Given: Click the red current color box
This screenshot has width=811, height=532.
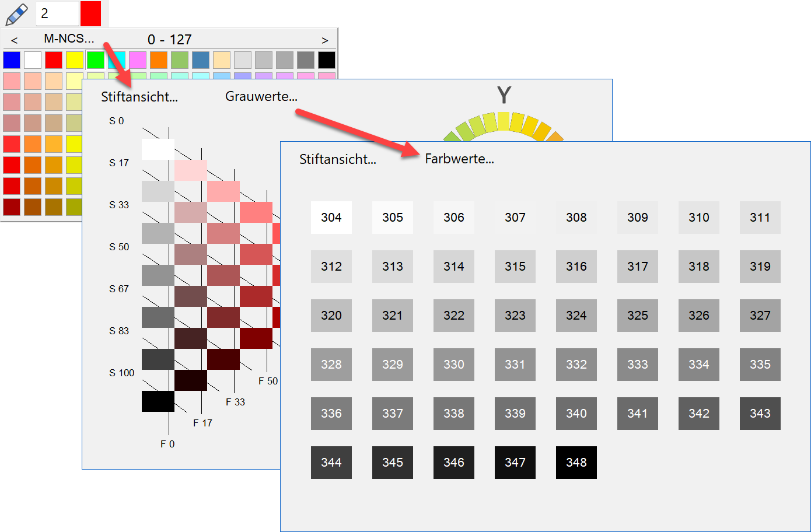Looking at the screenshot, I should (90, 13).
